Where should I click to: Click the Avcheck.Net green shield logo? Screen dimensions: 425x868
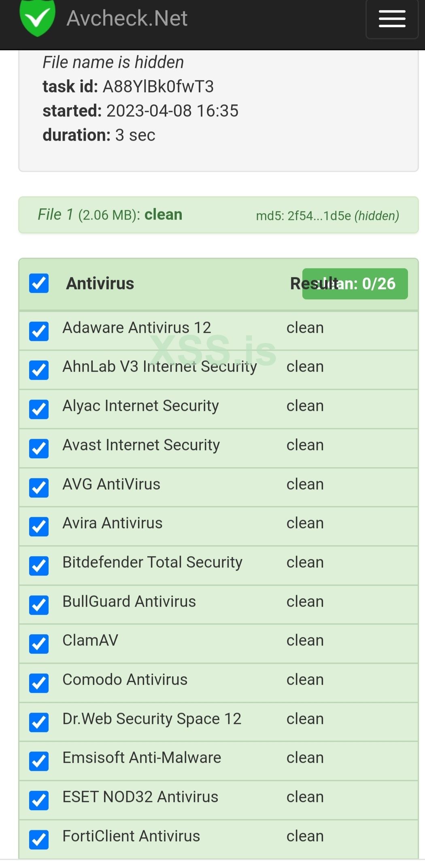pyautogui.click(x=37, y=18)
